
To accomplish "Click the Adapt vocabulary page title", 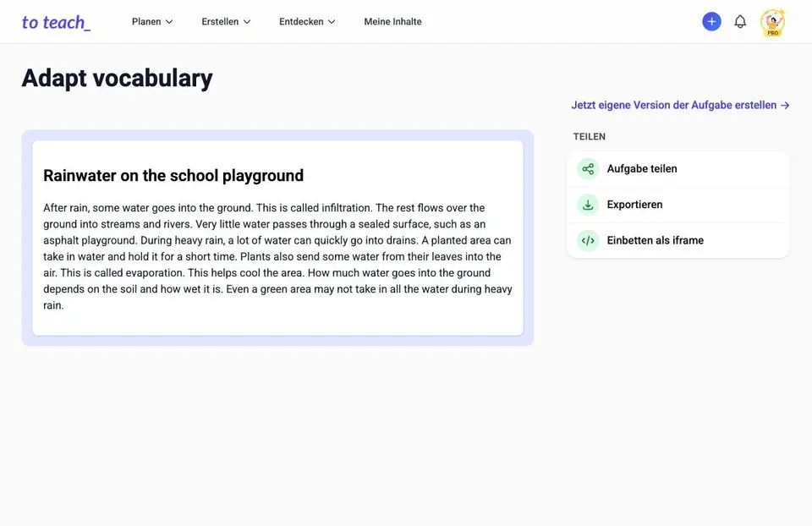I will coord(117,78).
